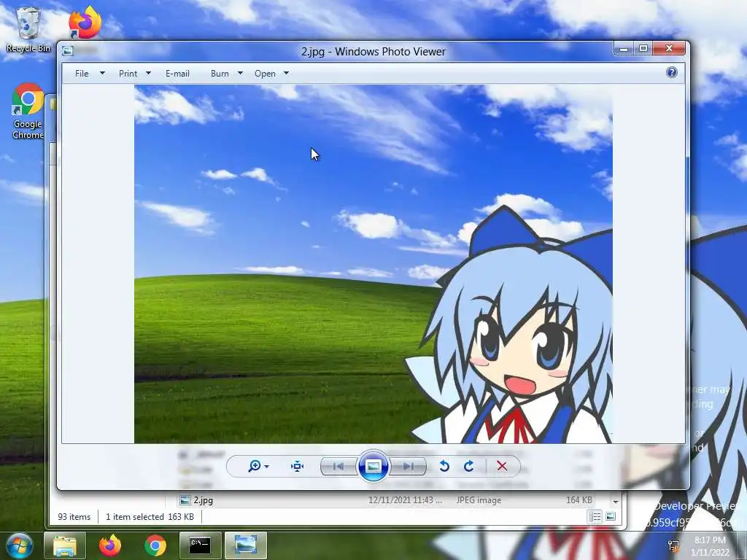Click the E-mail command

[x=177, y=74]
